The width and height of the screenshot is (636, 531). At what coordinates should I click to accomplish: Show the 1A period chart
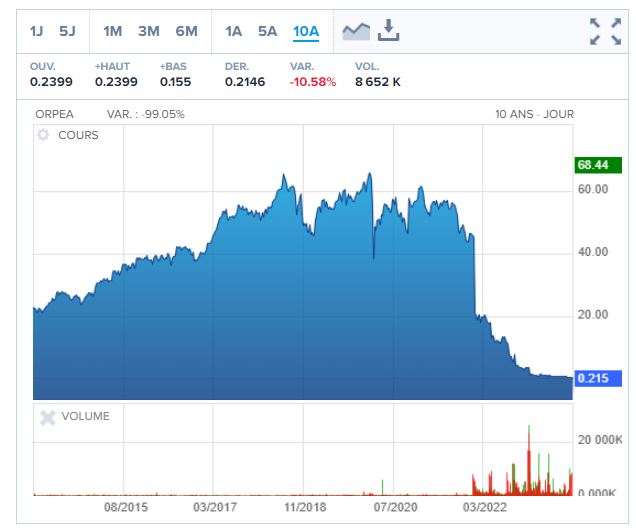click(x=234, y=31)
